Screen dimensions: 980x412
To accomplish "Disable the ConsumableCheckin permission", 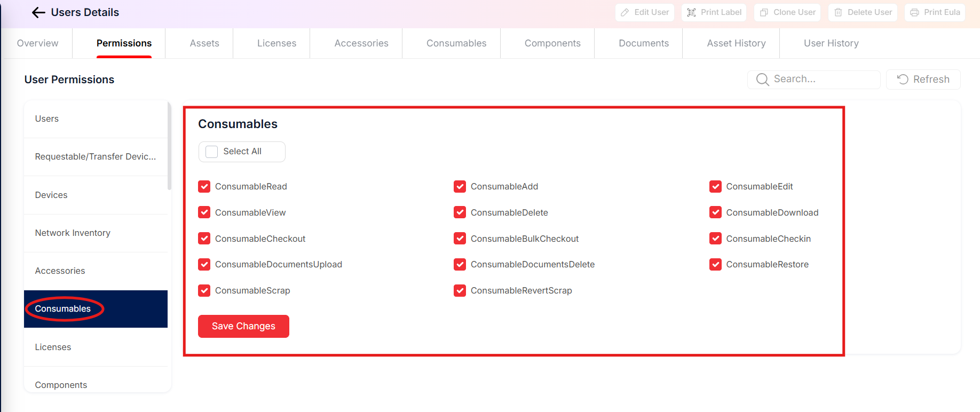I will (715, 239).
